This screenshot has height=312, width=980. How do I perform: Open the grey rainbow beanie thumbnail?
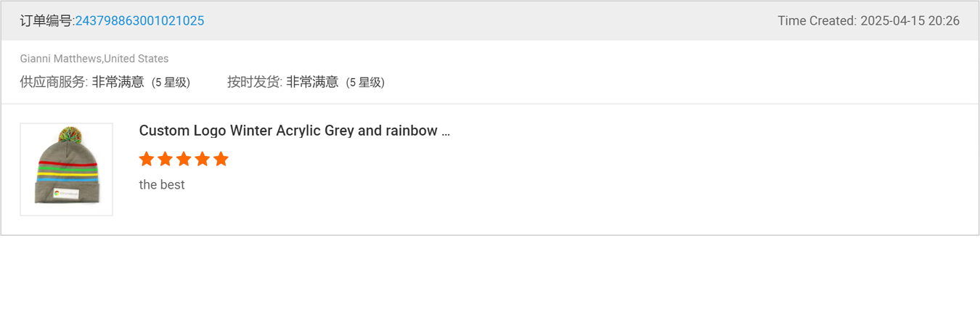pyautogui.click(x=66, y=169)
